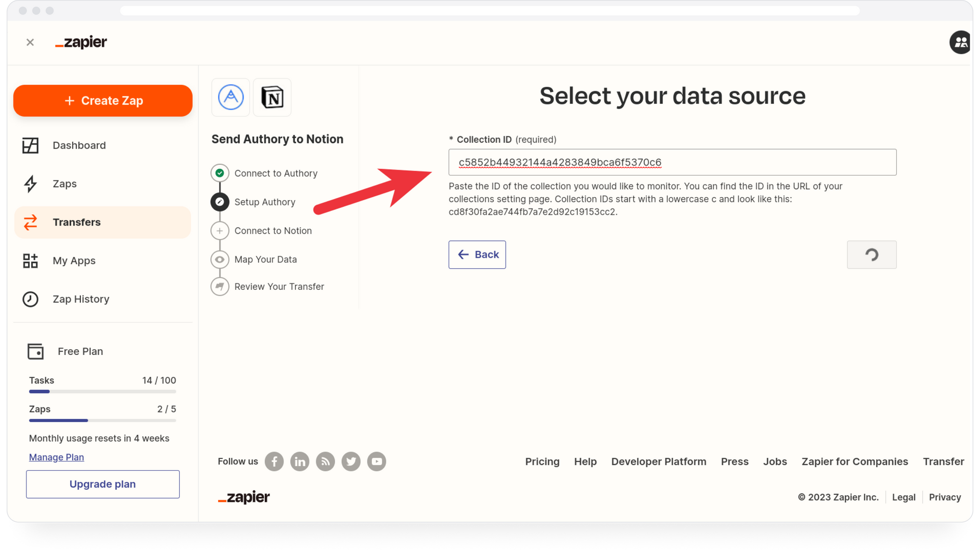Click the flag icon beside Review Your Transfer
Screen dimensions: 980x556
tap(220, 286)
